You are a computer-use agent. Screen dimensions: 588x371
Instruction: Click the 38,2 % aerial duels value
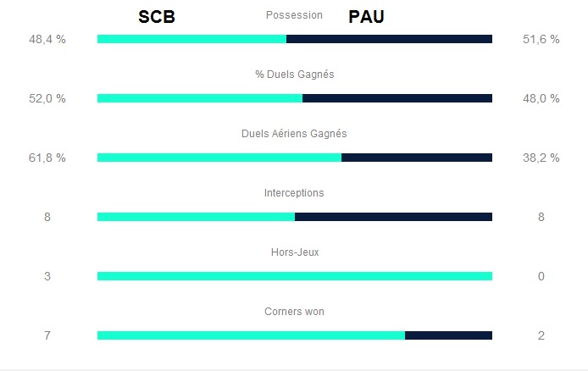[541, 158]
